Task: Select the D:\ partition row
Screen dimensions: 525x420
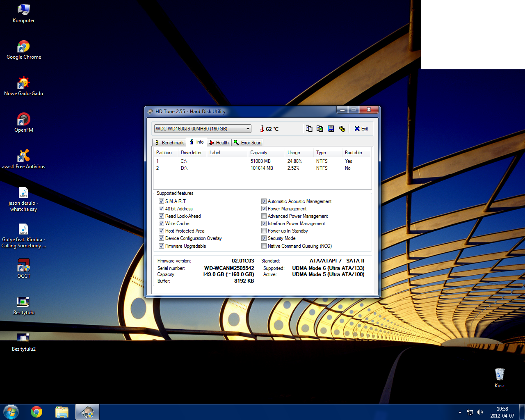Action: coord(262,168)
